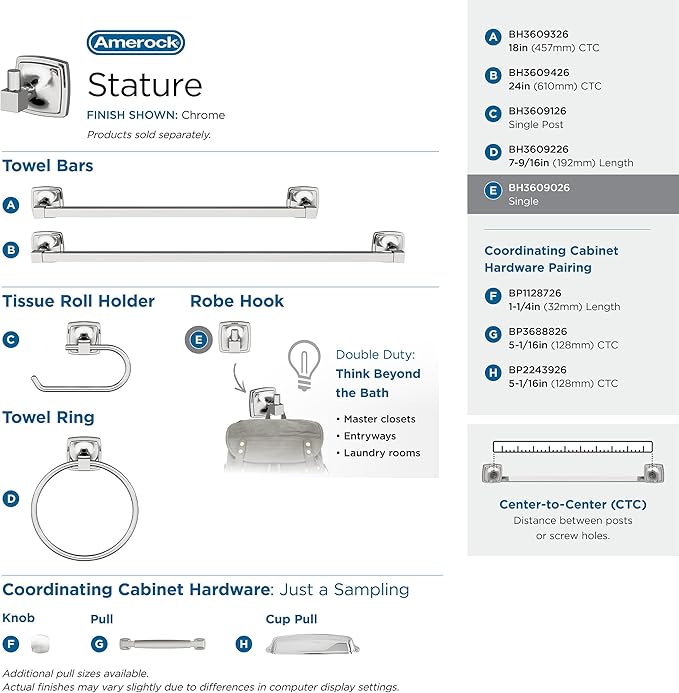Click the circled B marker beside the 24in towel bar
Viewport: 679px width, 693px height.
[x=11, y=250]
